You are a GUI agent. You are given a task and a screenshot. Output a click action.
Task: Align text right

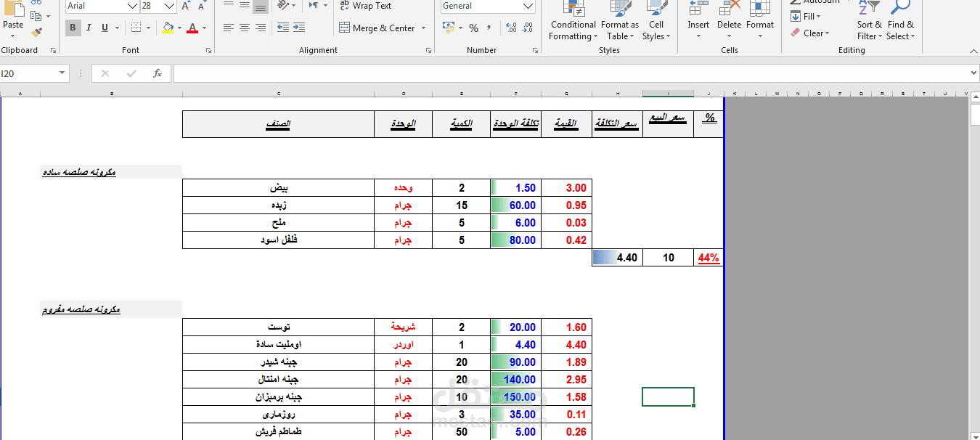click(x=261, y=28)
